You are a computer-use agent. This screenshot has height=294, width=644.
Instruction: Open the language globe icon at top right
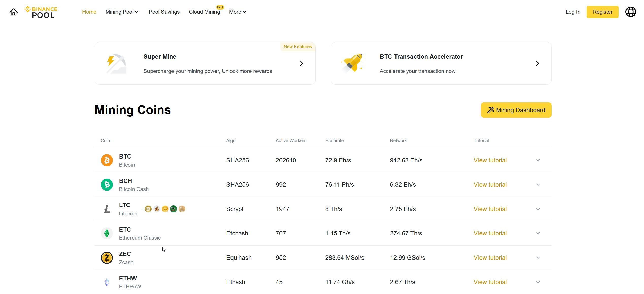click(631, 12)
